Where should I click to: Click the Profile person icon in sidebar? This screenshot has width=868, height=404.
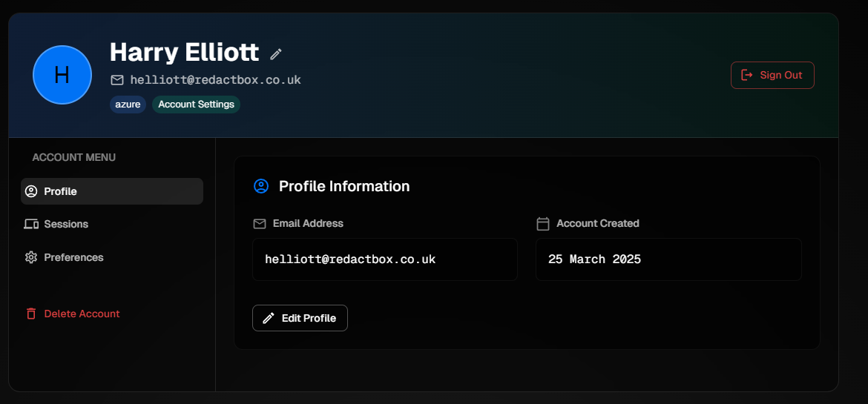point(31,191)
